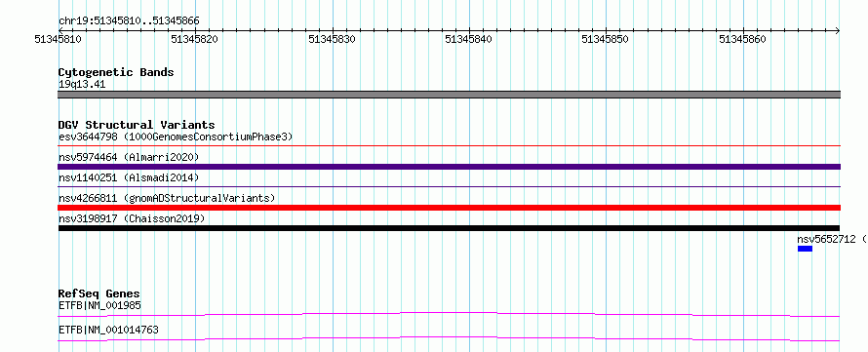Open variant esv3644798 label
Viewport: 868px width, 352px height.
pyautogui.click(x=176, y=137)
